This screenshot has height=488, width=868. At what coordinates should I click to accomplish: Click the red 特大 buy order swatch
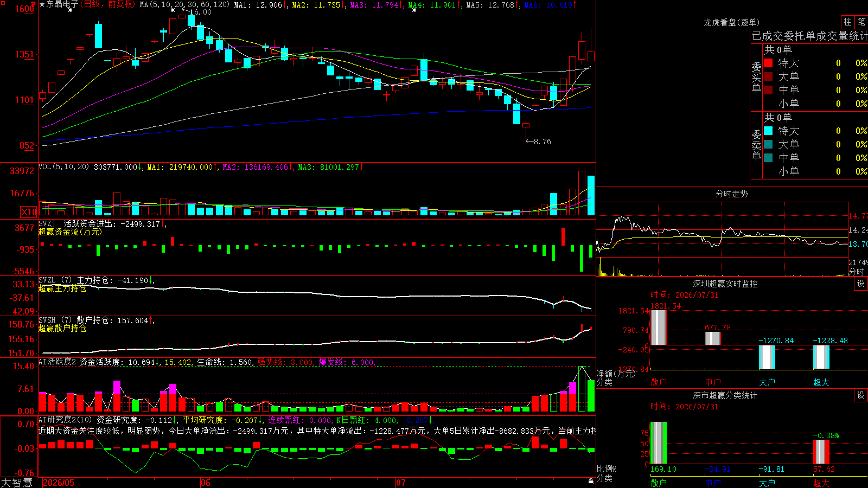768,63
